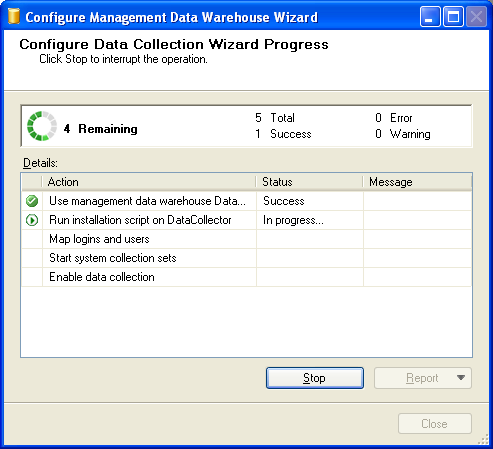Click the circular progress spinner icon
This screenshot has width=493, height=449.
pyautogui.click(x=42, y=126)
